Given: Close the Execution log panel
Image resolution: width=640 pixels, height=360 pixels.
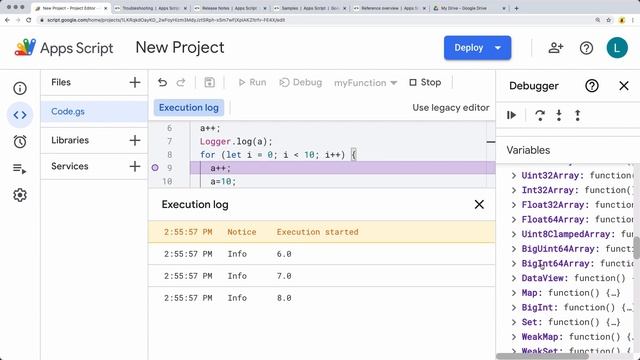Looking at the screenshot, I should [479, 204].
